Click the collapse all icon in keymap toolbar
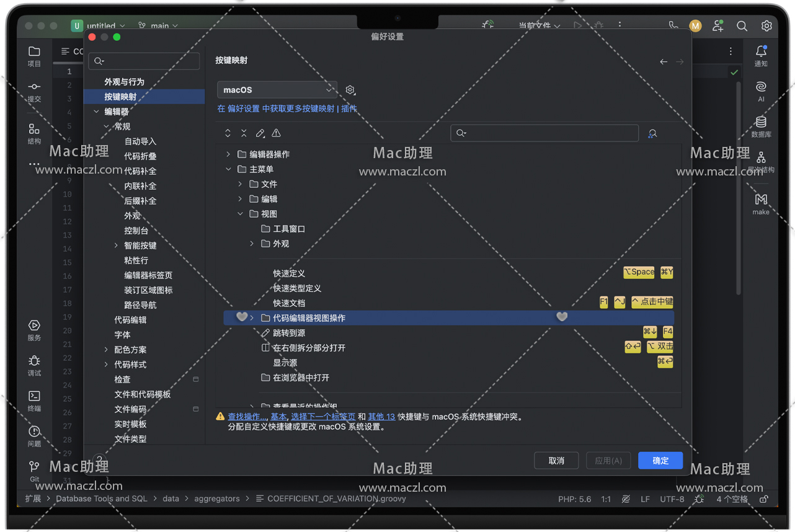 (x=244, y=133)
